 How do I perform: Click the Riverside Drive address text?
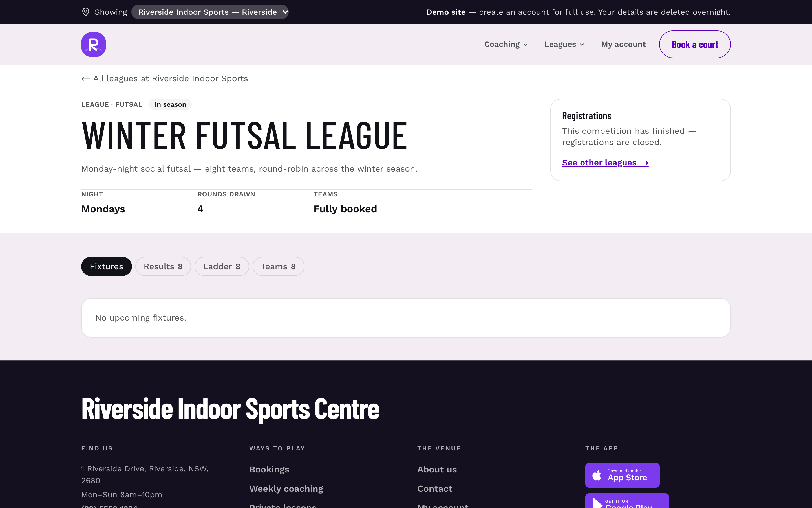[x=145, y=475]
